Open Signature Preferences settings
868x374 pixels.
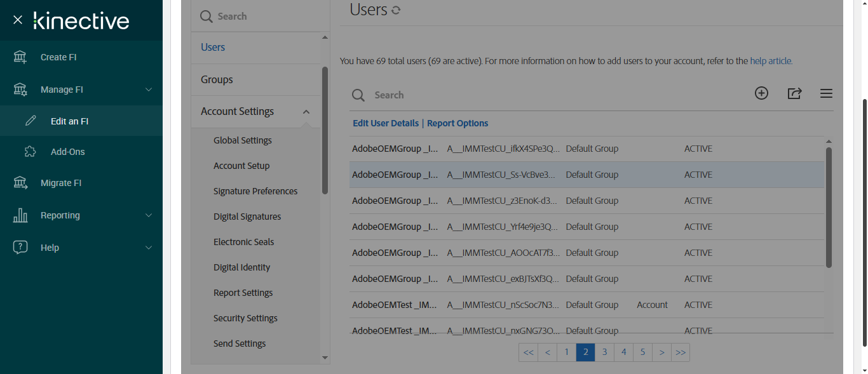point(255,191)
